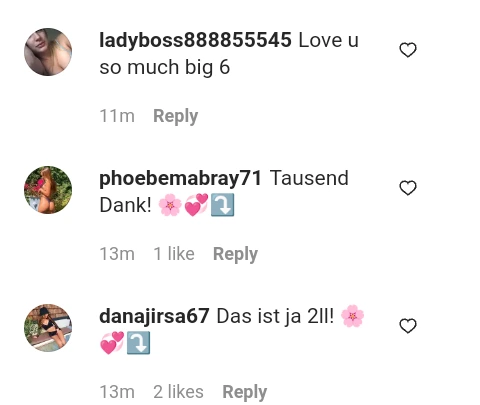Reply to danajirsa67's comment
The image size is (480, 405).
[x=245, y=392]
